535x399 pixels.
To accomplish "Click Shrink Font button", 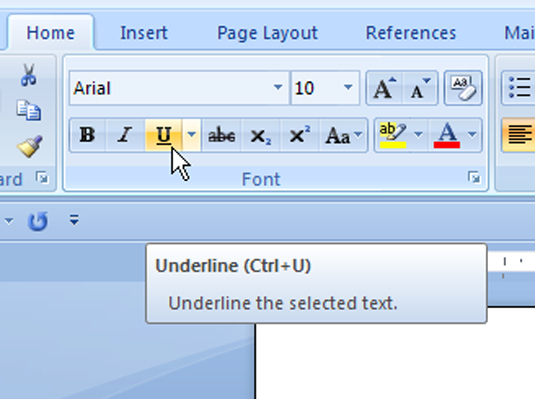I will pos(420,88).
